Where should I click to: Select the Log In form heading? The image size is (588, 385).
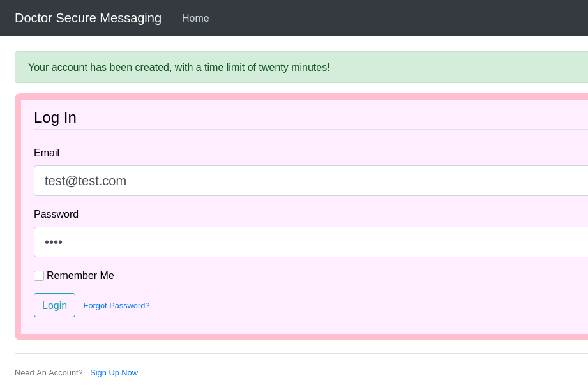click(x=55, y=117)
